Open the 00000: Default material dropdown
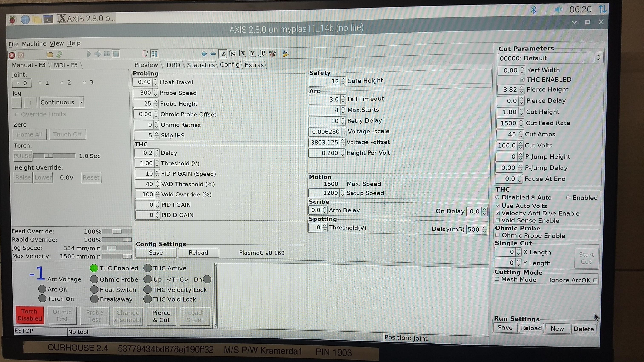The height and width of the screenshot is (362, 644). 551,58
